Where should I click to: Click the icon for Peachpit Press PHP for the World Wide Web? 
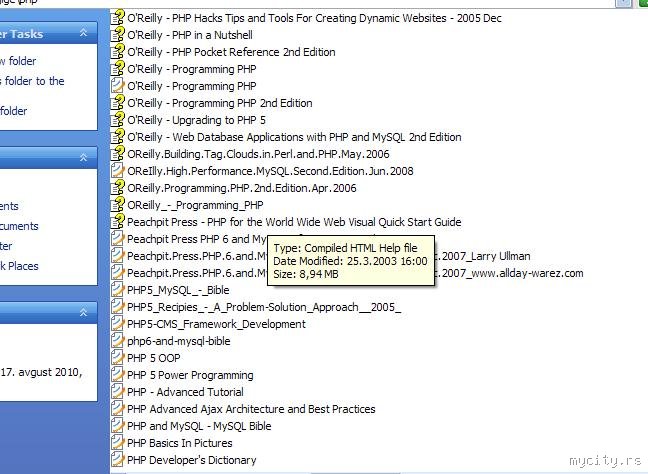[x=118, y=222]
